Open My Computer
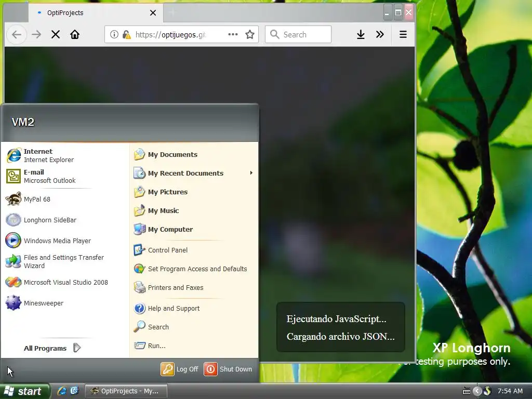The height and width of the screenshot is (399, 532). tap(194, 229)
